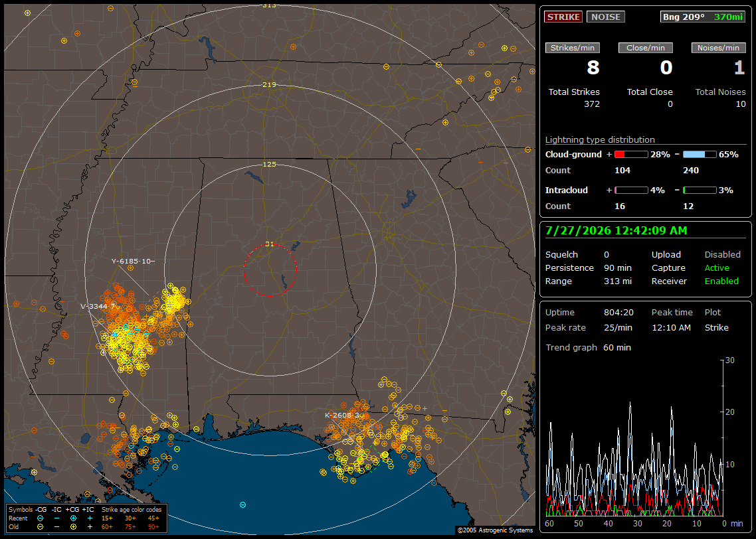Screen dimensions: 756x539
Task: Select storm cell marker V-3344-7
Action: [98, 307]
